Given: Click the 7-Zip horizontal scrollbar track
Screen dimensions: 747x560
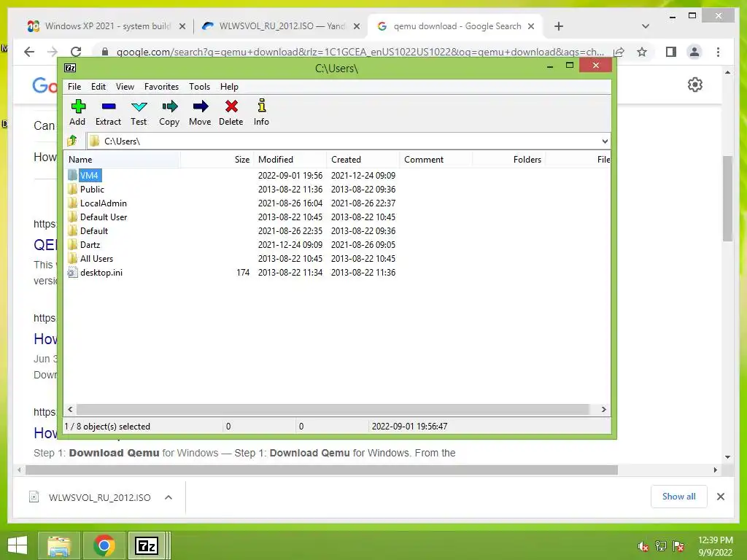Looking at the screenshot, I should click(333, 410).
